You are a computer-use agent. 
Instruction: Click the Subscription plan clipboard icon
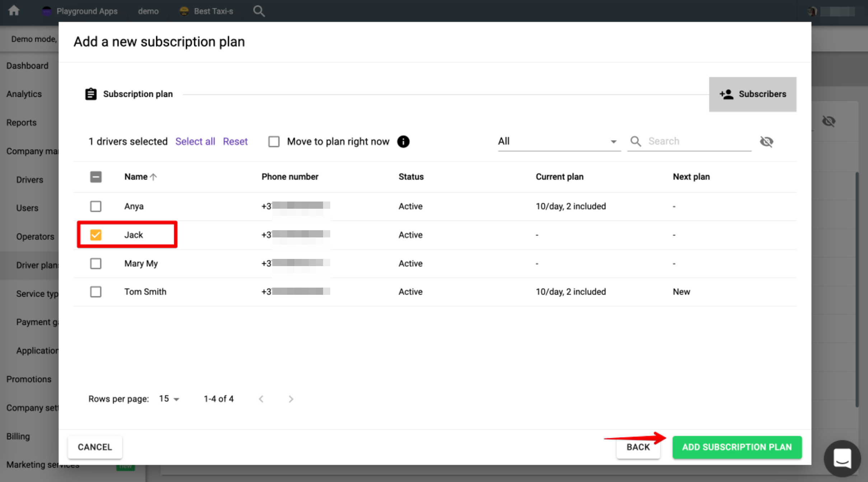point(90,94)
